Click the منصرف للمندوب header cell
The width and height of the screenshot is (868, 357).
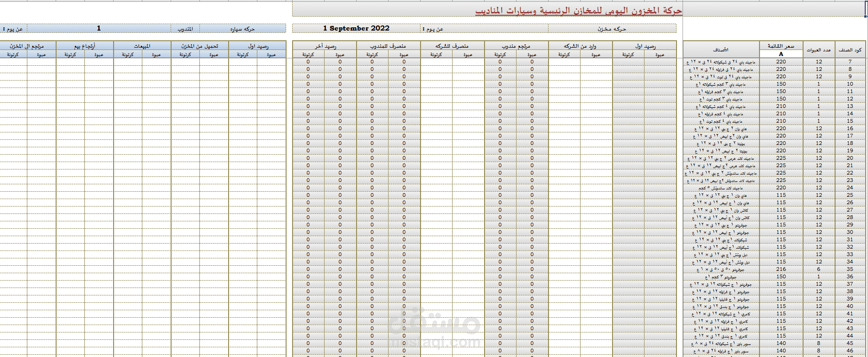coord(388,46)
